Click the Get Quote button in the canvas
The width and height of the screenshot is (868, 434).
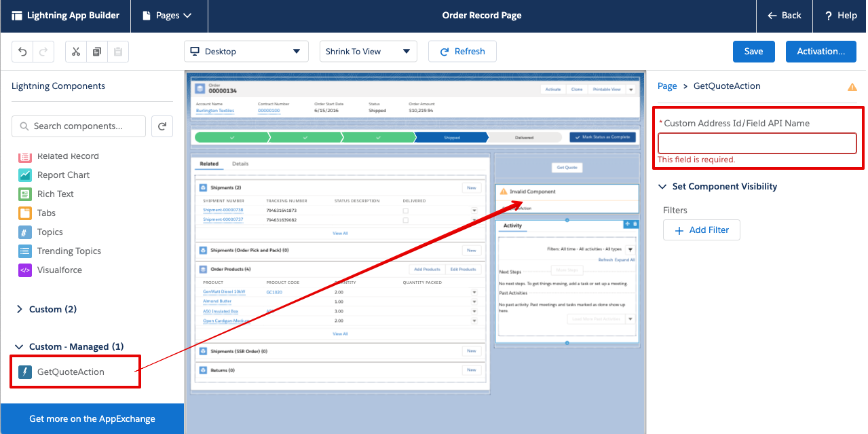pos(569,167)
